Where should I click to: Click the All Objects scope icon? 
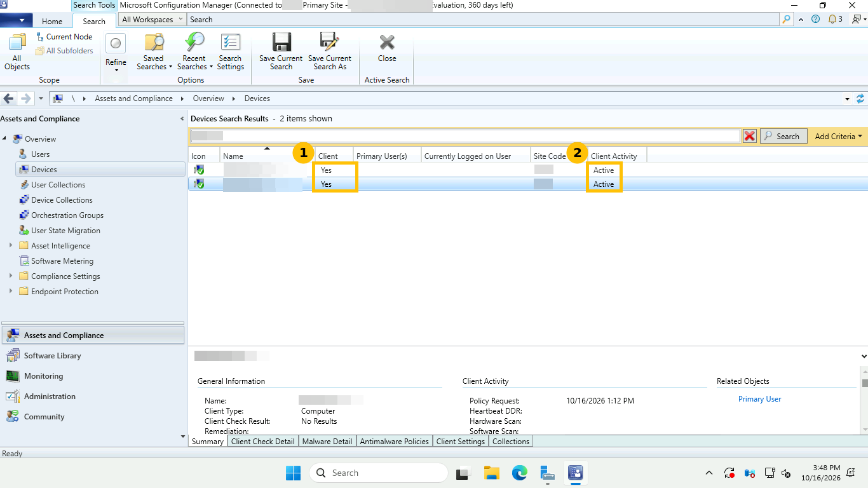(x=17, y=52)
